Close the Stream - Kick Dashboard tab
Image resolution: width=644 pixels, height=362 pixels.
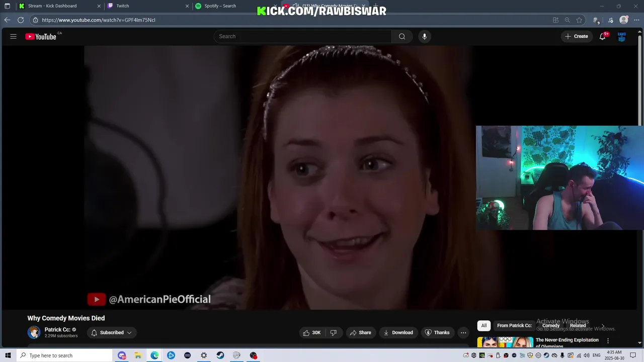99,6
